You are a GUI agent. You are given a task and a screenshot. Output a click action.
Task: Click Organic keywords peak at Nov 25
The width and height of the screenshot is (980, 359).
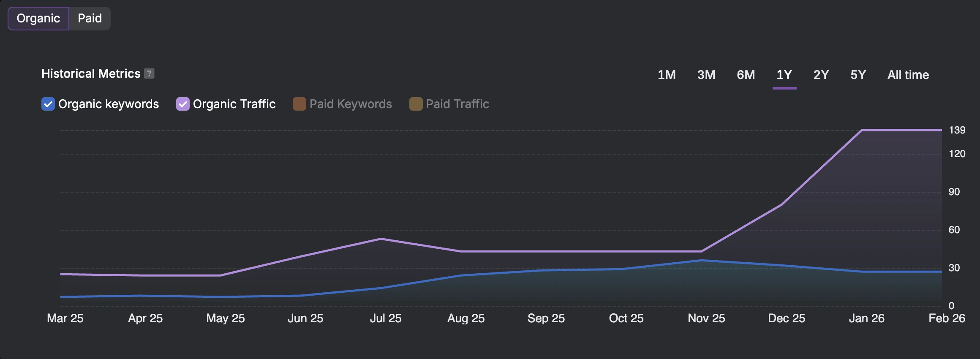(702, 260)
